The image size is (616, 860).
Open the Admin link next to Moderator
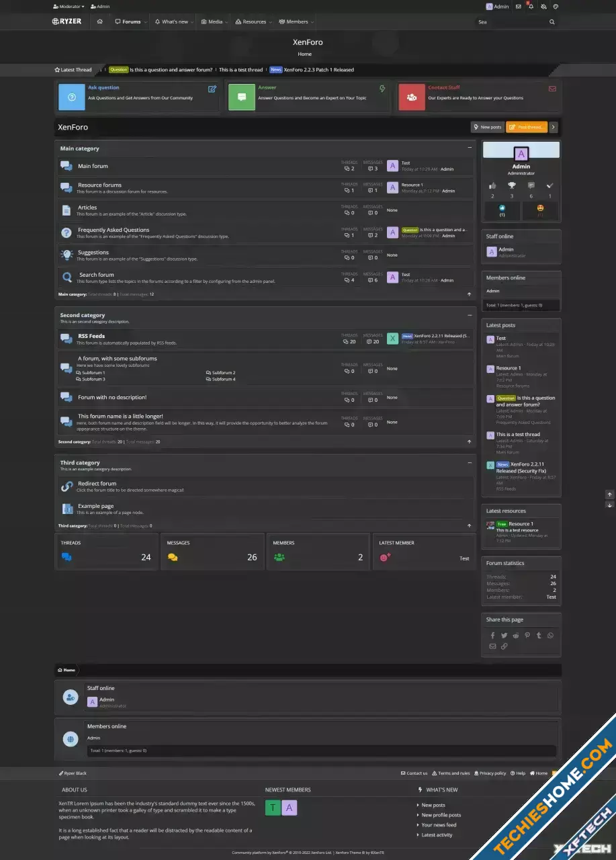tap(100, 7)
